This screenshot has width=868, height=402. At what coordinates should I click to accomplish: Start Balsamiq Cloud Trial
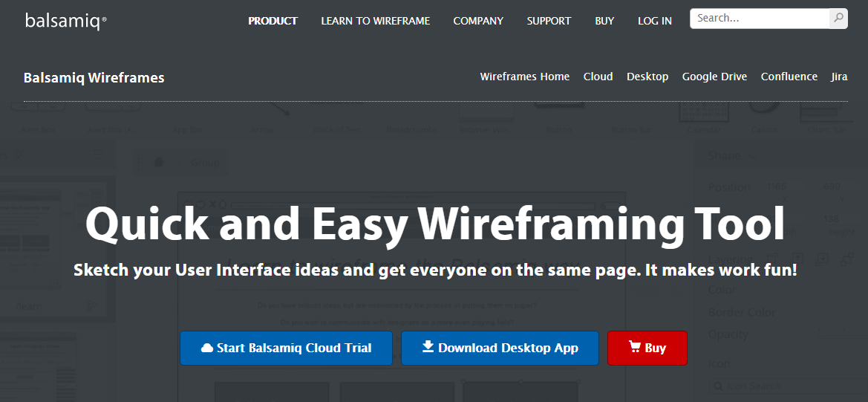click(x=286, y=348)
